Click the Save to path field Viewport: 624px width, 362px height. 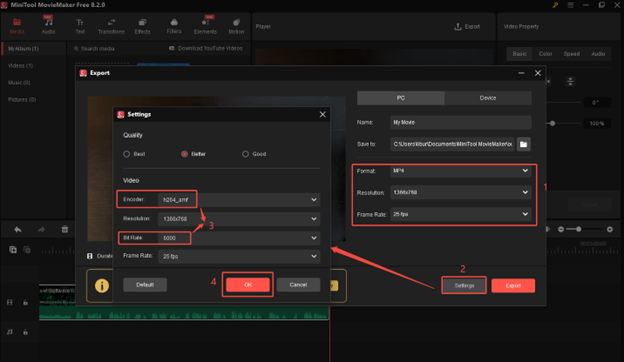(452, 144)
